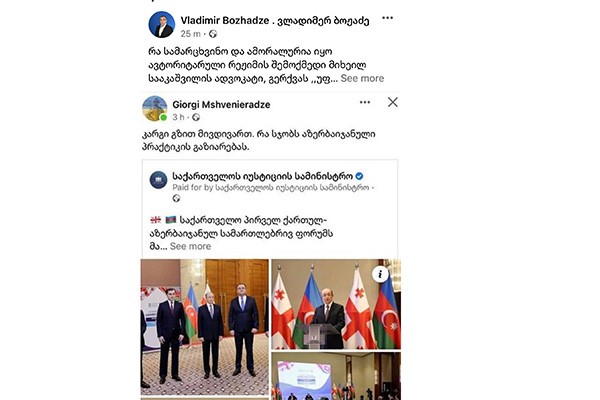The image size is (600, 400).
Task: Click globe icon under Paid for by
Action: [x=176, y=198]
